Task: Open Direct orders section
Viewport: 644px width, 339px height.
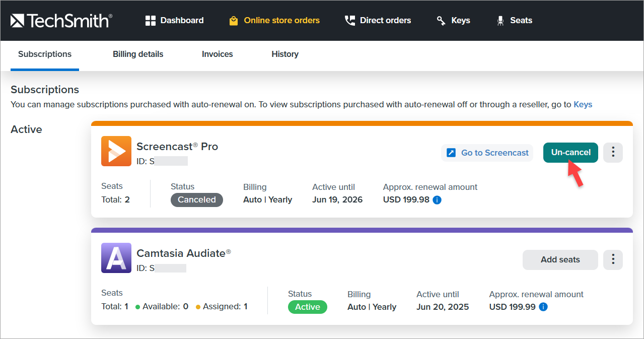Action: tap(378, 21)
